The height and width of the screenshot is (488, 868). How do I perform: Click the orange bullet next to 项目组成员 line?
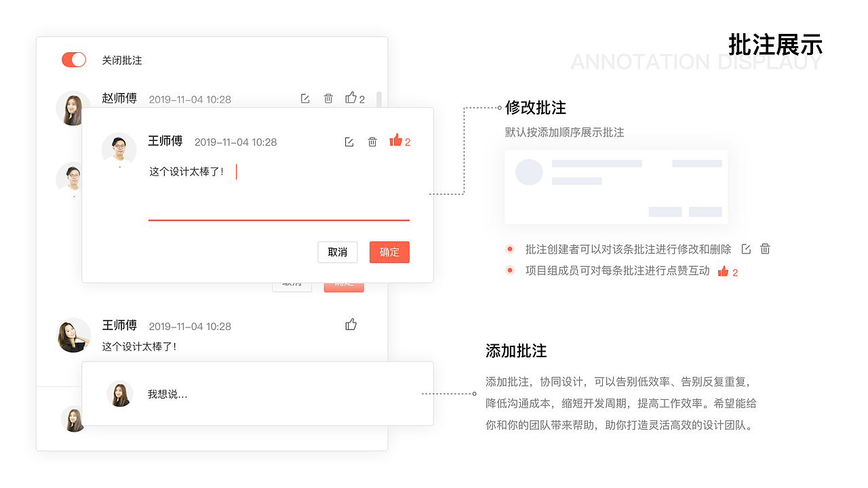coord(509,270)
